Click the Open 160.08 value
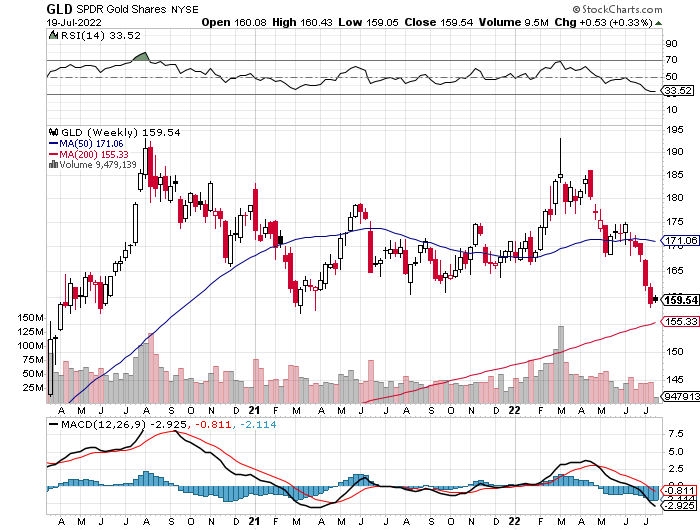This screenshot has width=700, height=530. pos(234,22)
